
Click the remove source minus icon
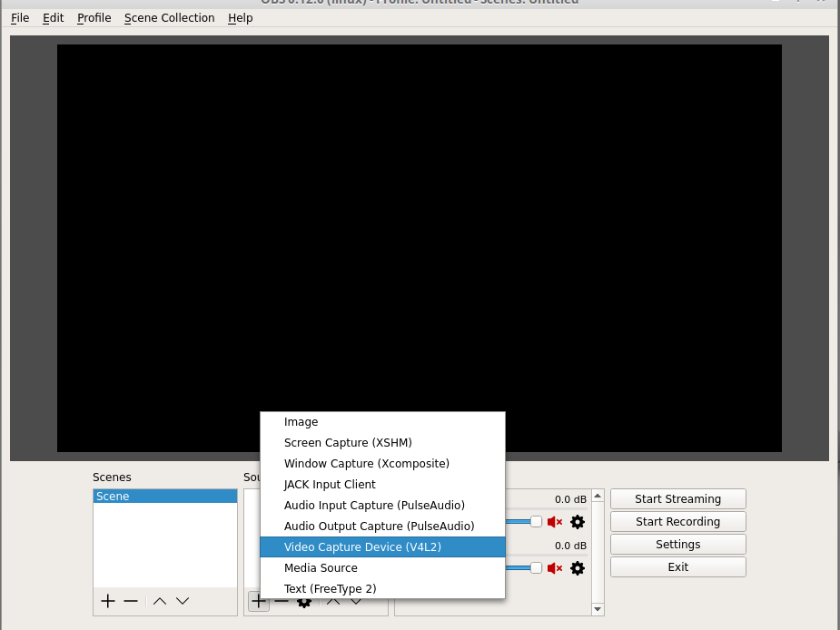pos(282,601)
